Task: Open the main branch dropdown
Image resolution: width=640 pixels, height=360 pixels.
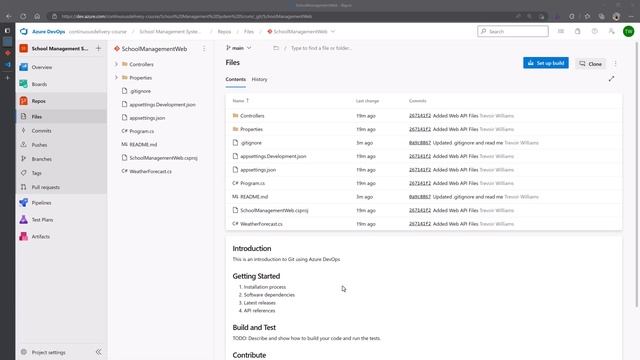Action: pyautogui.click(x=238, y=48)
